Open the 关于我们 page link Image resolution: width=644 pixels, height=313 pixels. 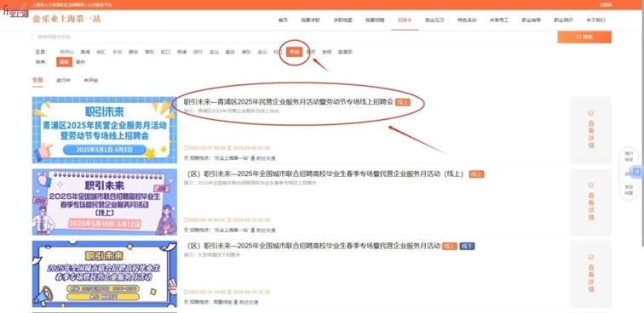tap(595, 20)
